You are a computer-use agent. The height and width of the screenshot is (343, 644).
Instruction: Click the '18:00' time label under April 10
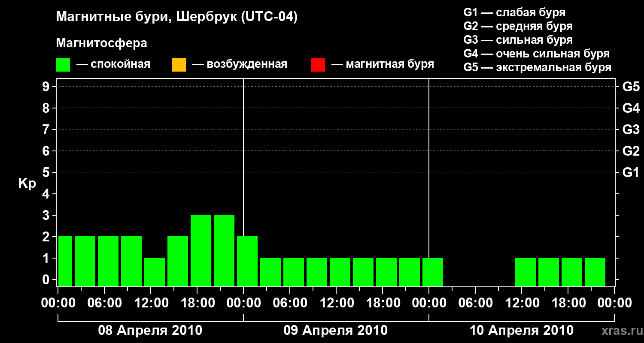[x=568, y=303]
